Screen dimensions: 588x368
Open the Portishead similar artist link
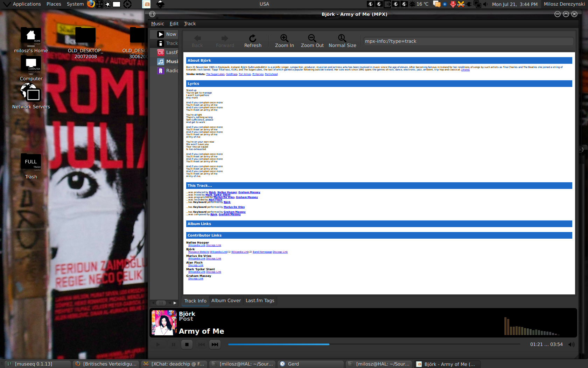(271, 74)
